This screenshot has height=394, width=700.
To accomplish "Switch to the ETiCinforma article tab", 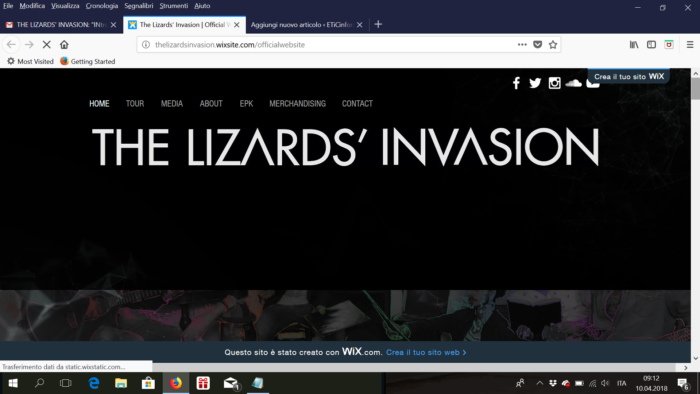I will click(302, 25).
